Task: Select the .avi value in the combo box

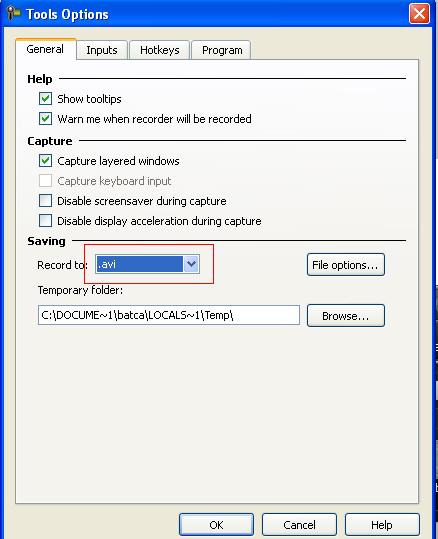Action: coord(140,264)
